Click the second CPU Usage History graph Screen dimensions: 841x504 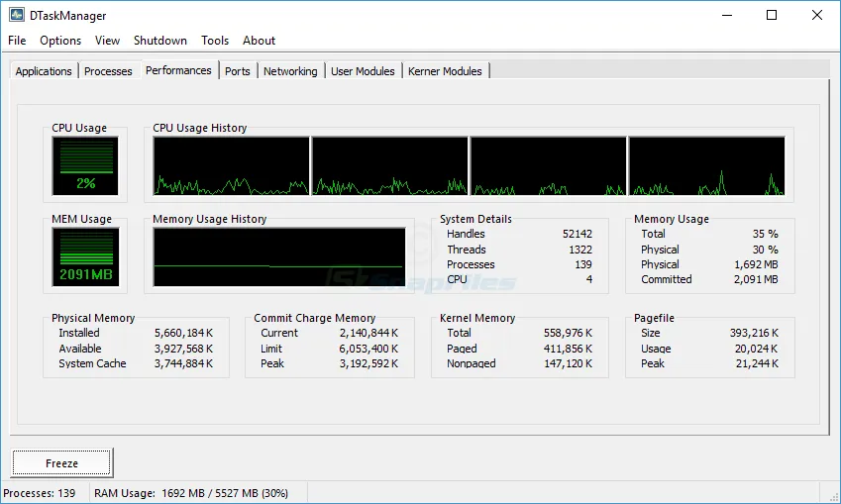pos(390,165)
